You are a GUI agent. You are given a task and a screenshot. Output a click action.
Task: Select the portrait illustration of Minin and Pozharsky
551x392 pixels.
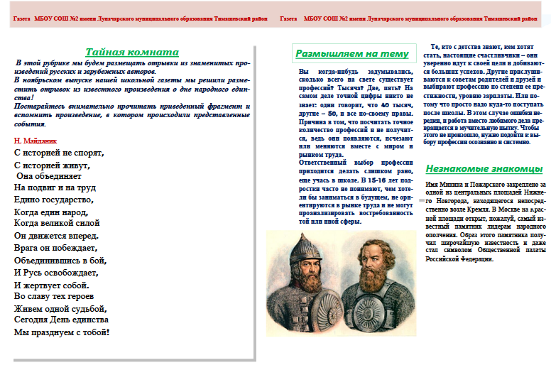[x=342, y=283]
